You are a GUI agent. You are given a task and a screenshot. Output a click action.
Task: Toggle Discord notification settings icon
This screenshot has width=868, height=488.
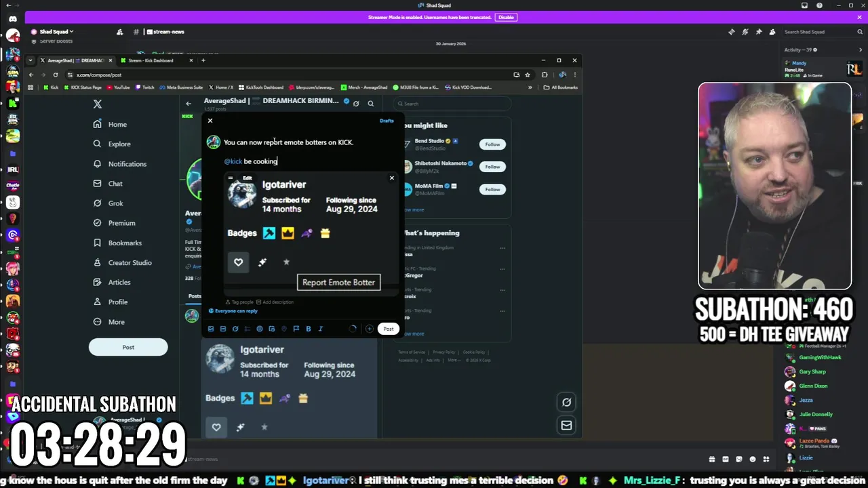click(745, 32)
